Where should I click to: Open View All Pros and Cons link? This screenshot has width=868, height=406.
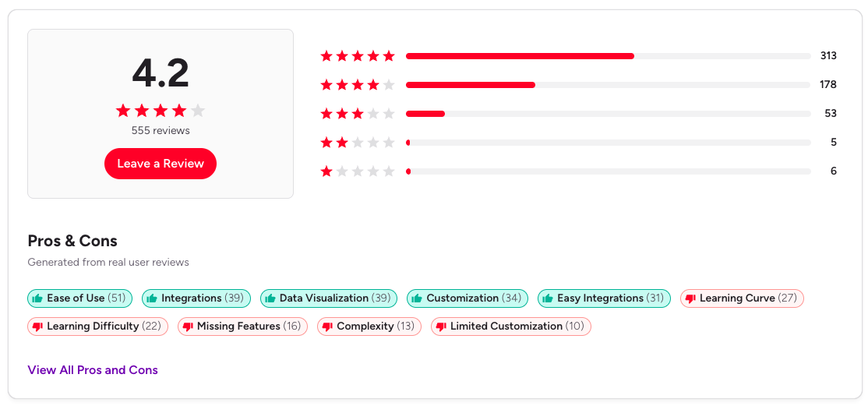pyautogui.click(x=93, y=370)
